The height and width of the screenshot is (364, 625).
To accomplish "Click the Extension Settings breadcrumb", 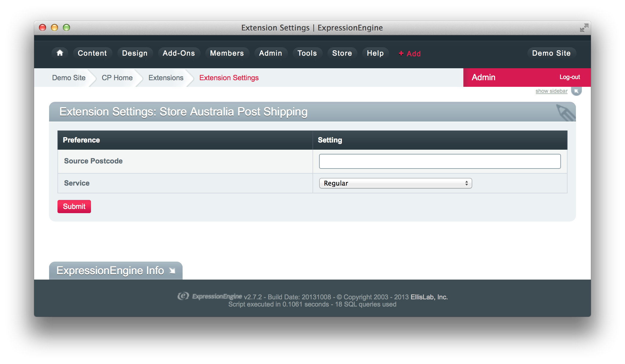I will pos(229,78).
